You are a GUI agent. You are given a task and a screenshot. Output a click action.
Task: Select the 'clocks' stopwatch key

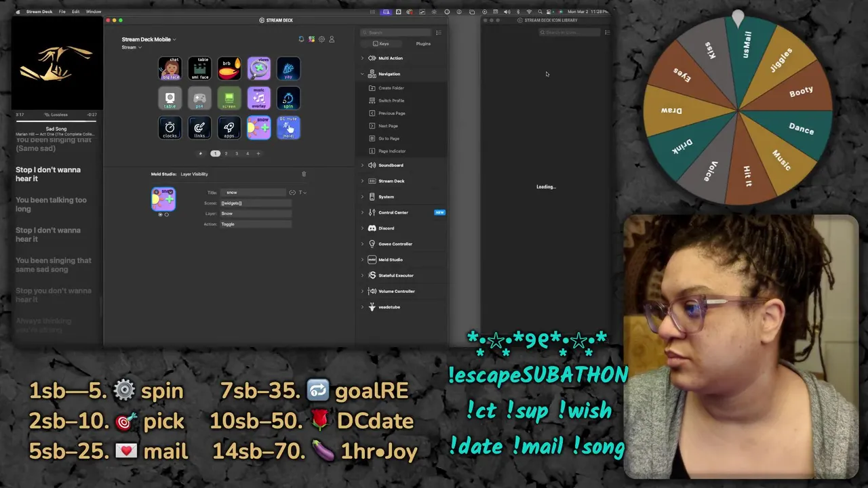170,128
